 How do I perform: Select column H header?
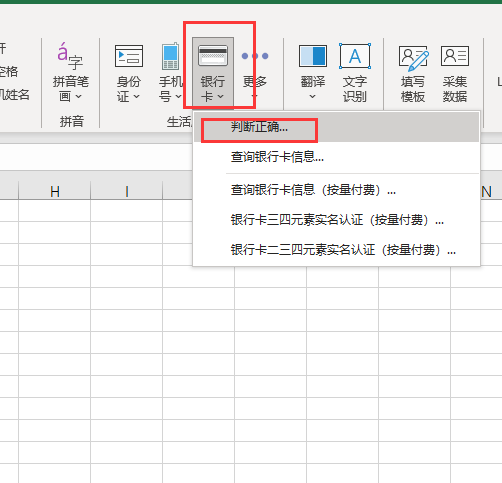coord(55,191)
